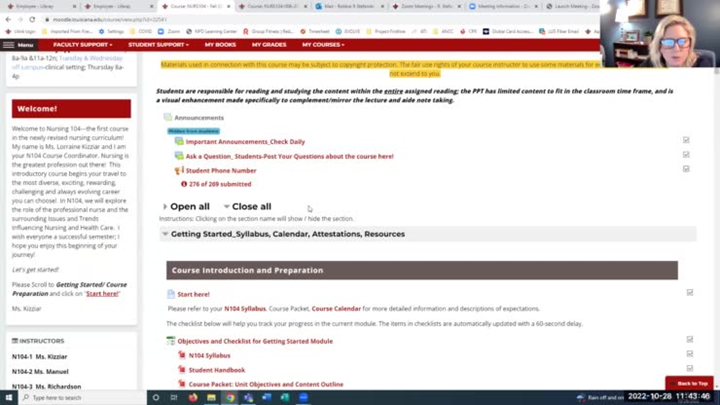Click the Student Handbook PDF icon

[182, 370]
